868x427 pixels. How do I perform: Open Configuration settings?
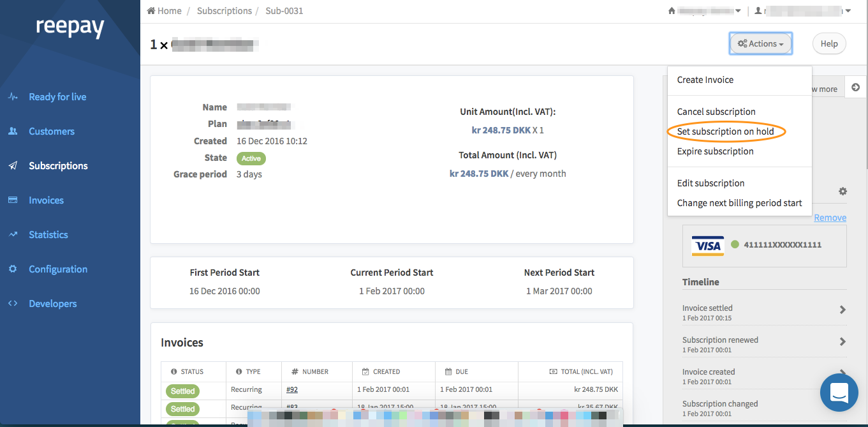click(58, 269)
